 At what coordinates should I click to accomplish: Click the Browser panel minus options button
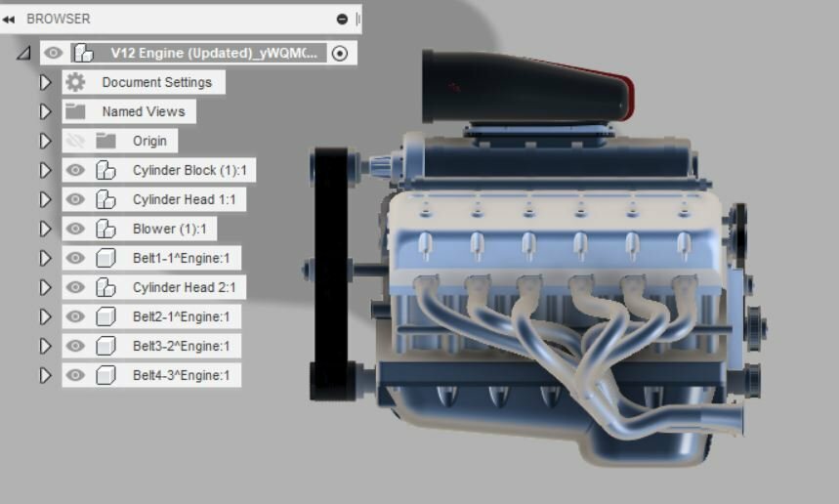coord(342,20)
